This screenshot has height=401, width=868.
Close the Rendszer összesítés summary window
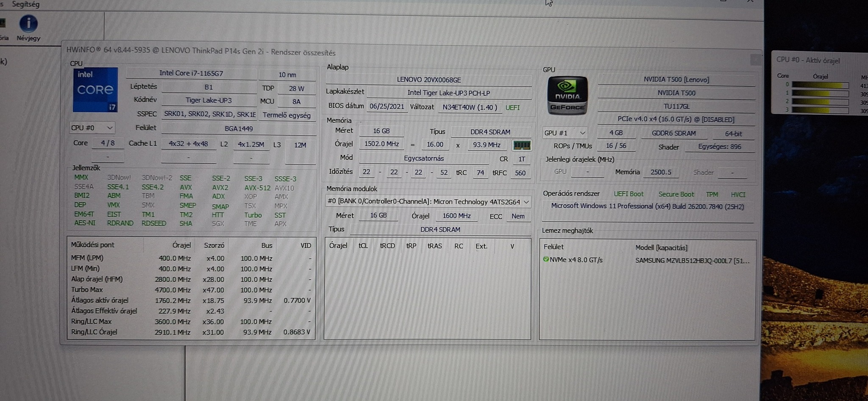755,60
